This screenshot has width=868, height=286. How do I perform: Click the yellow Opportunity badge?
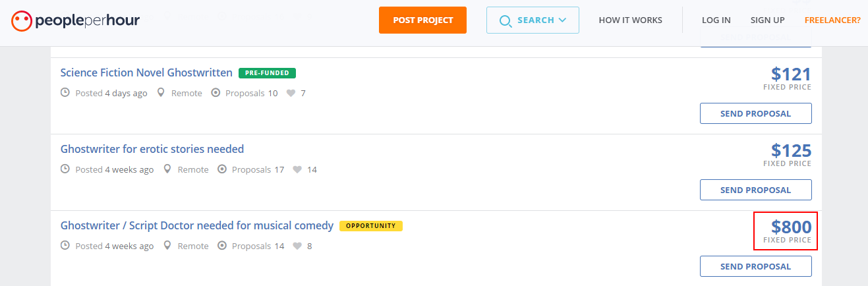click(371, 226)
